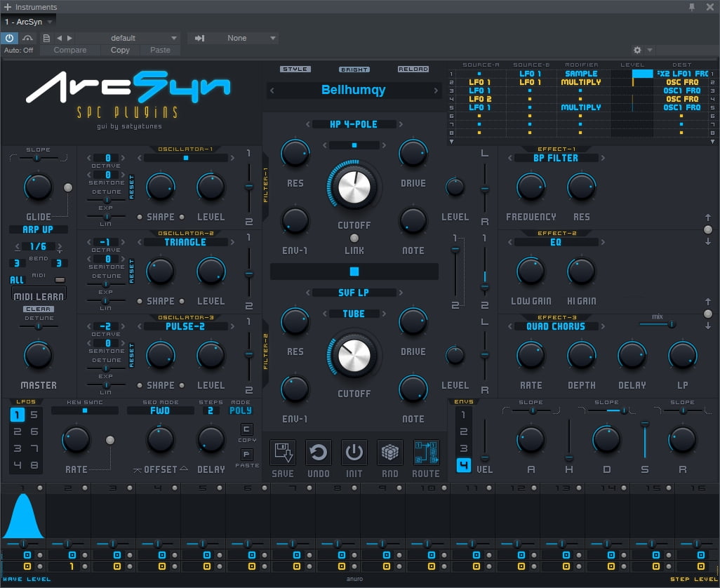Toggle the plugin power bypass icon
Image resolution: width=720 pixels, height=588 pixels.
point(9,38)
